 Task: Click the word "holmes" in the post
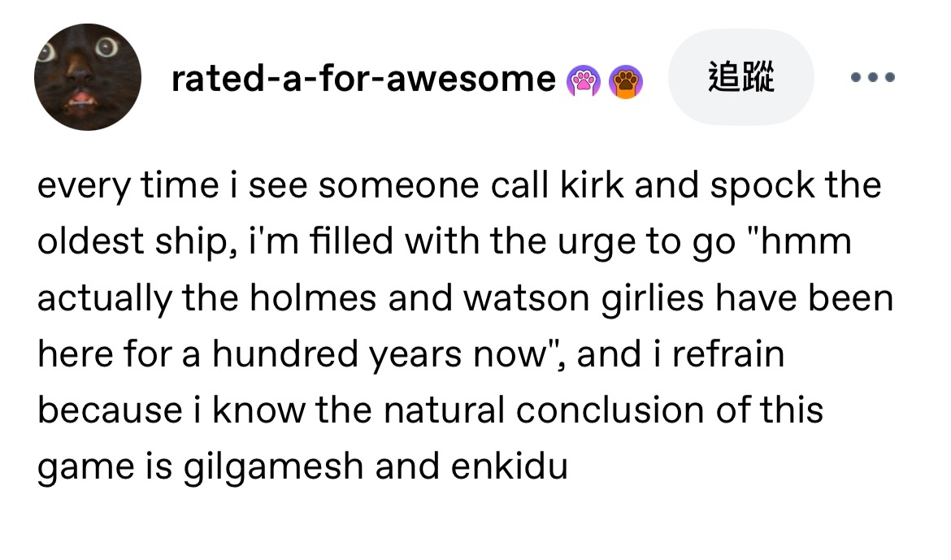313,297
